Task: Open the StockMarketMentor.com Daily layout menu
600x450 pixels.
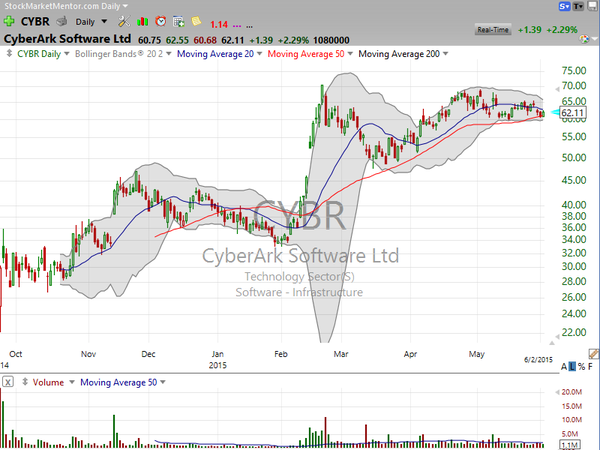Action: tap(66, 6)
